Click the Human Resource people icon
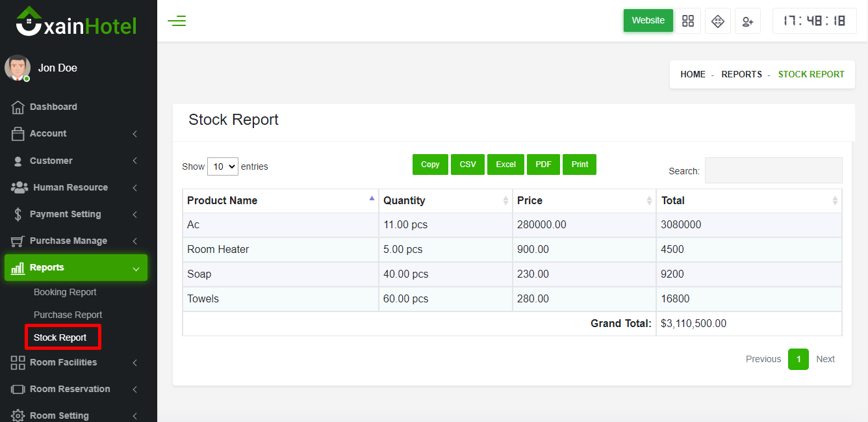The image size is (868, 422). pos(19,187)
